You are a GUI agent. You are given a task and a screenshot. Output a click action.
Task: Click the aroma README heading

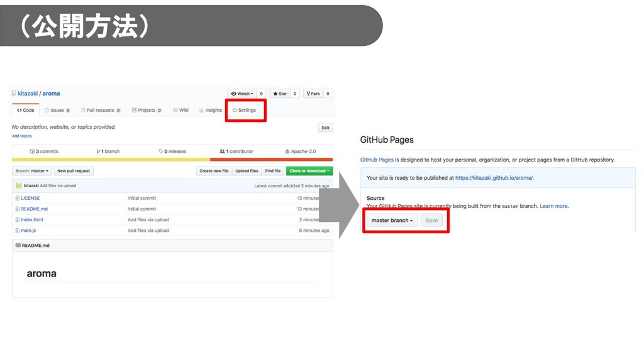pos(42,274)
